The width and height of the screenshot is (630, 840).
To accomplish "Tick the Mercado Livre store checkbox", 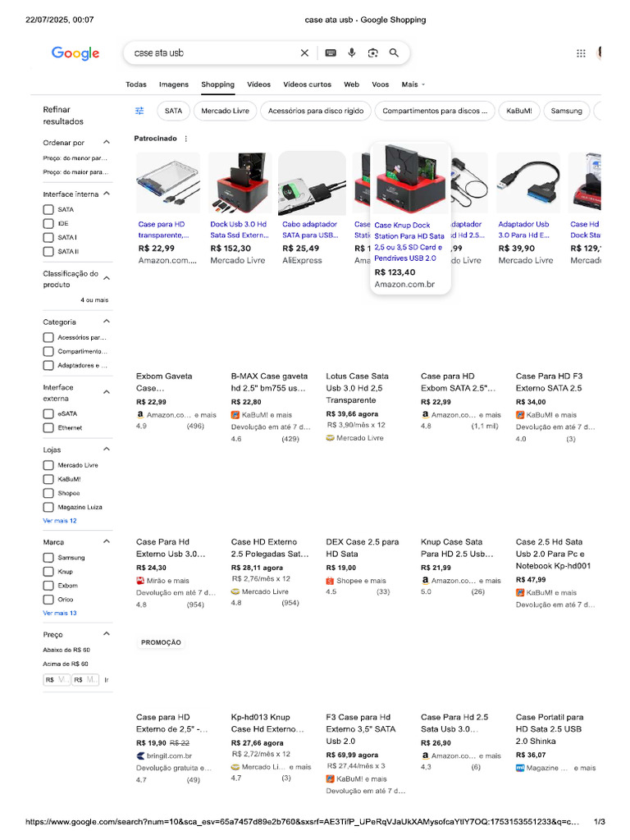I will 48,465.
